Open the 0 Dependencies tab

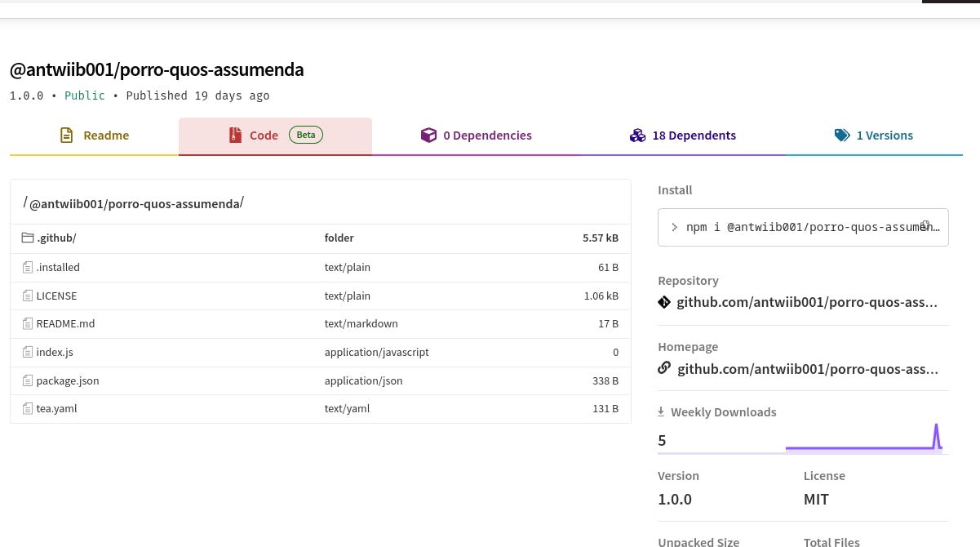pyautogui.click(x=477, y=136)
